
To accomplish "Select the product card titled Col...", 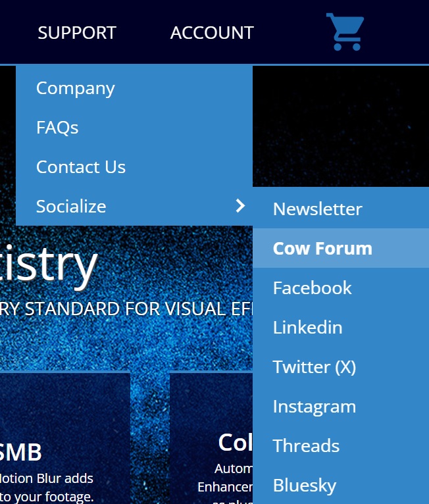I will click(235, 443).
